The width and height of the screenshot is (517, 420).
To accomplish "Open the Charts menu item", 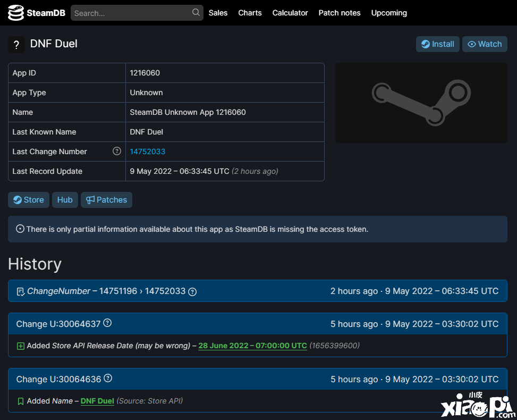I will tap(250, 13).
